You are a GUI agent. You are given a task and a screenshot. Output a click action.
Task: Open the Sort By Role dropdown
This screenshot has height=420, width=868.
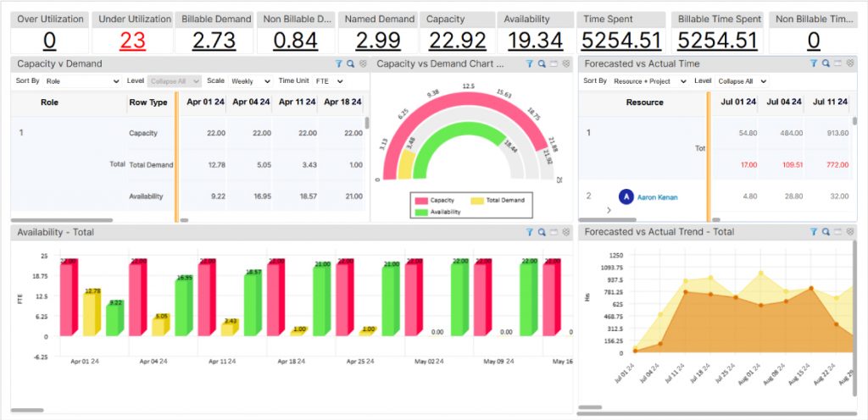click(82, 81)
